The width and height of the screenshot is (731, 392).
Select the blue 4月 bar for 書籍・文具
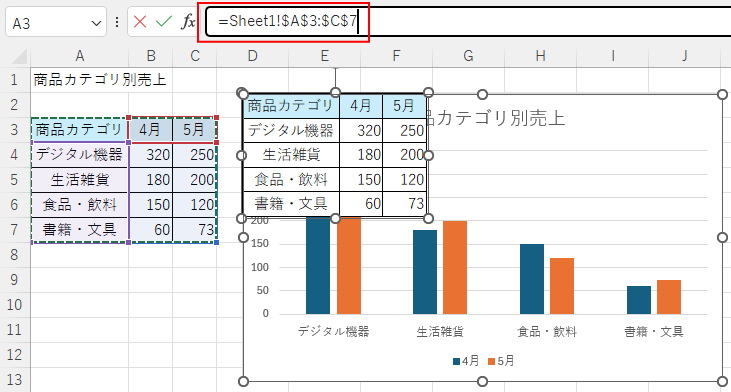(639, 300)
